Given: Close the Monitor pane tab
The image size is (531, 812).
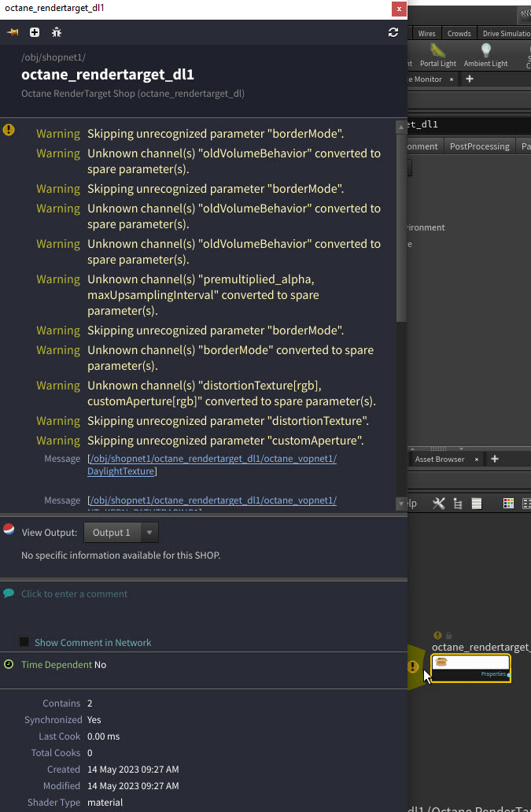Looking at the screenshot, I should (452, 79).
